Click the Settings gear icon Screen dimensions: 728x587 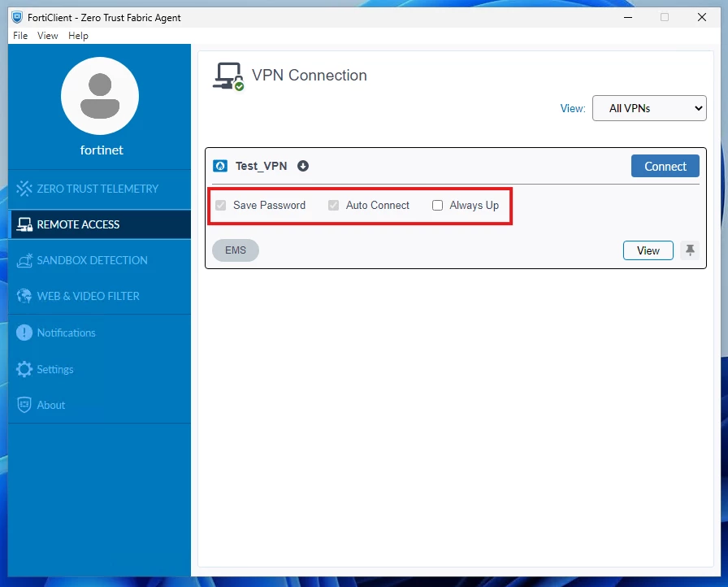click(x=24, y=369)
